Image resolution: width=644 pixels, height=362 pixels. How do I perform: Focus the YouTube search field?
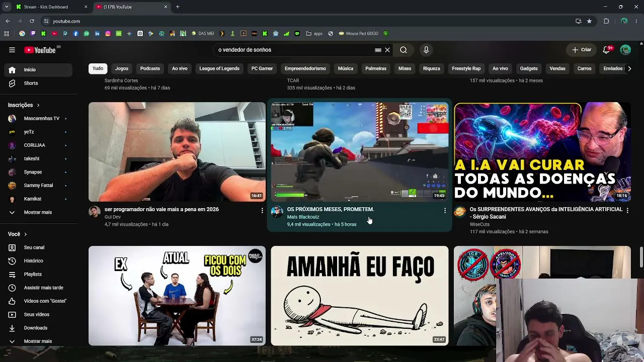(x=294, y=50)
